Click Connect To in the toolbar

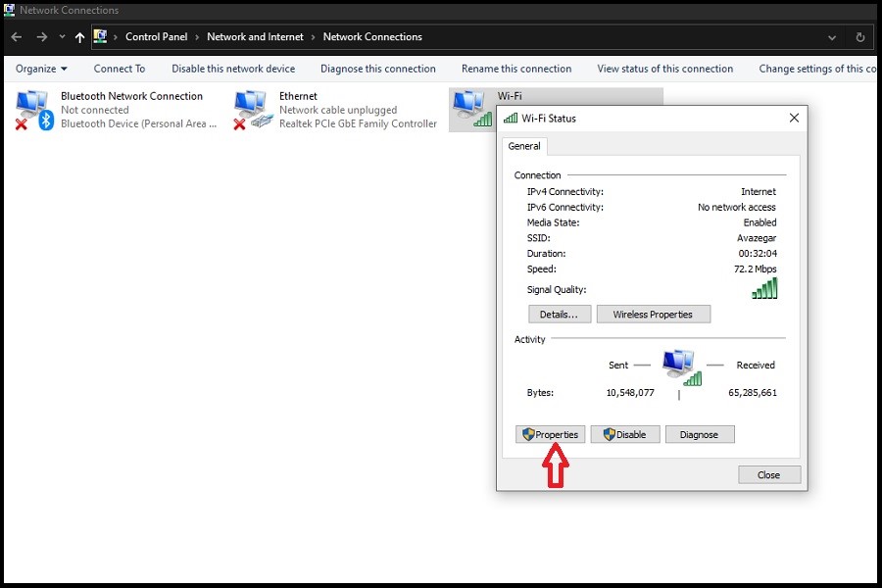click(x=120, y=69)
